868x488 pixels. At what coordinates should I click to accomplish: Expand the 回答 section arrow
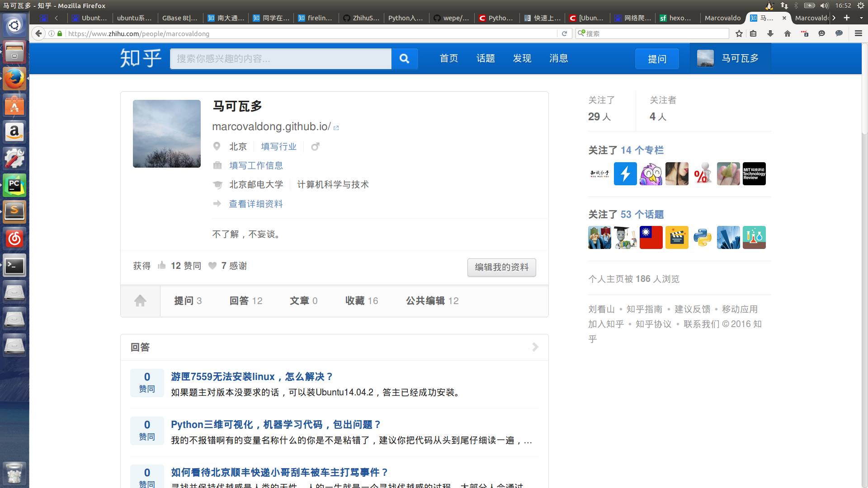(x=535, y=347)
